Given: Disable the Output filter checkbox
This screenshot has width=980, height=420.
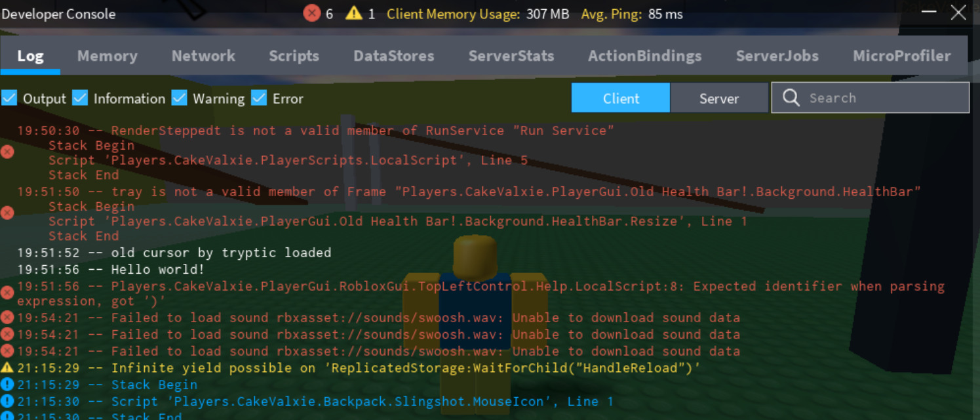Looking at the screenshot, I should [x=9, y=97].
